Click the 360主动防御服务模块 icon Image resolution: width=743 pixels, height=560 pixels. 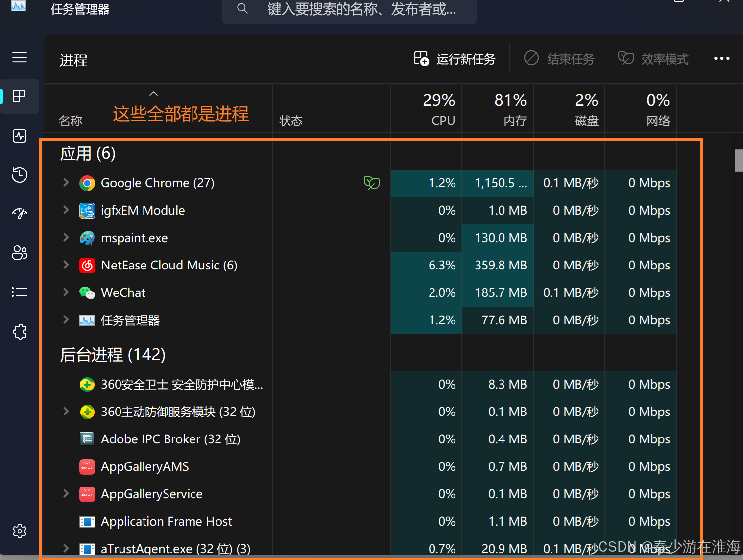[x=87, y=412]
